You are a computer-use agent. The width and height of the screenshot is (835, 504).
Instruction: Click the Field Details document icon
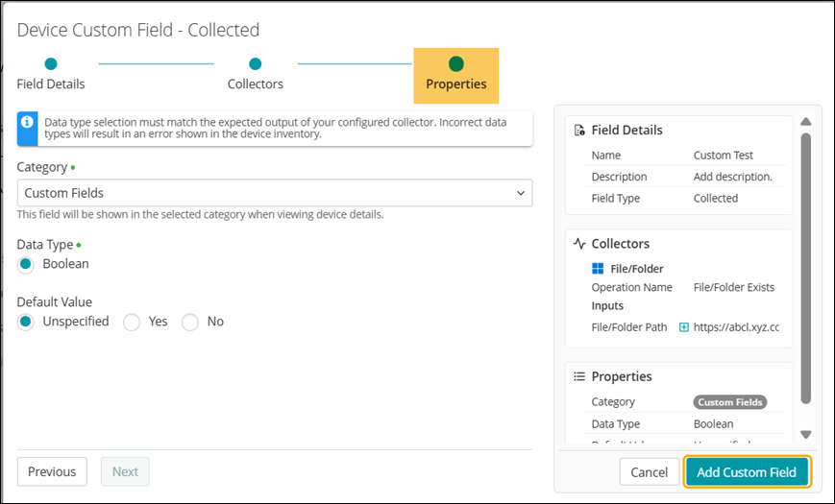579,131
